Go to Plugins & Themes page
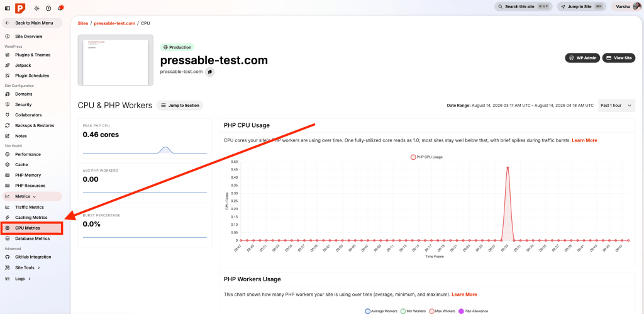The height and width of the screenshot is (314, 644). [x=33, y=55]
